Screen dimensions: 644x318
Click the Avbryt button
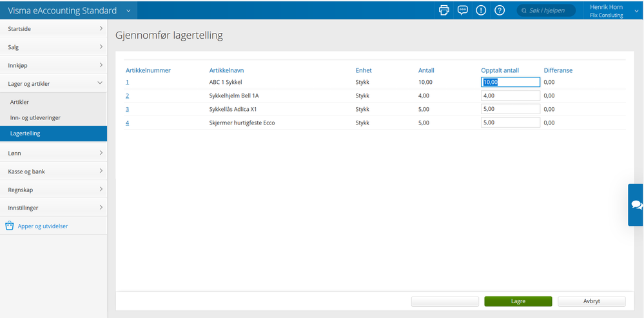592,301
